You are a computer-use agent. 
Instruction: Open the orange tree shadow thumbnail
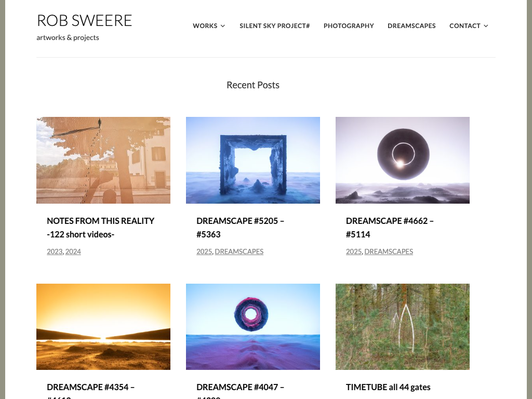pyautogui.click(x=103, y=160)
